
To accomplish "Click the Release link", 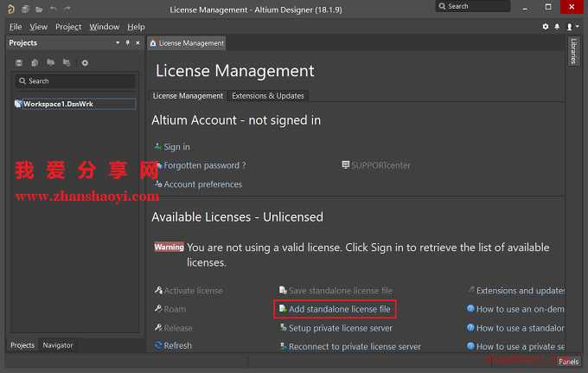I will 178,328.
